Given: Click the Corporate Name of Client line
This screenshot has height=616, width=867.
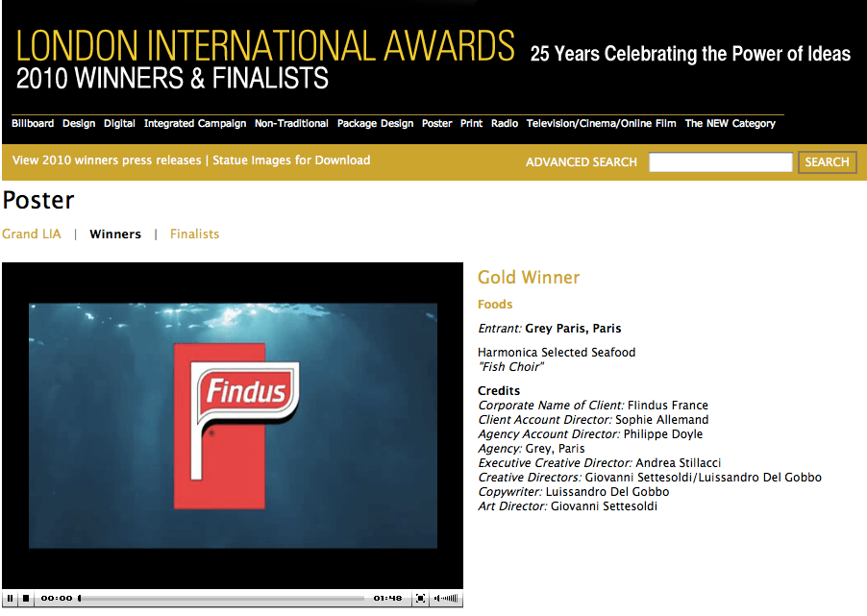Looking at the screenshot, I should 593,406.
